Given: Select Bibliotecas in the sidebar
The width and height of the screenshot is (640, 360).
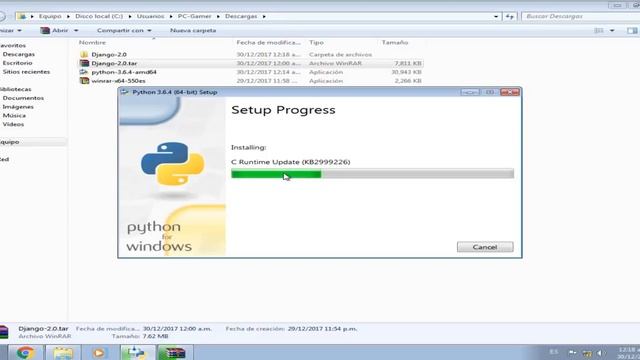Looking at the screenshot, I should pos(16,89).
